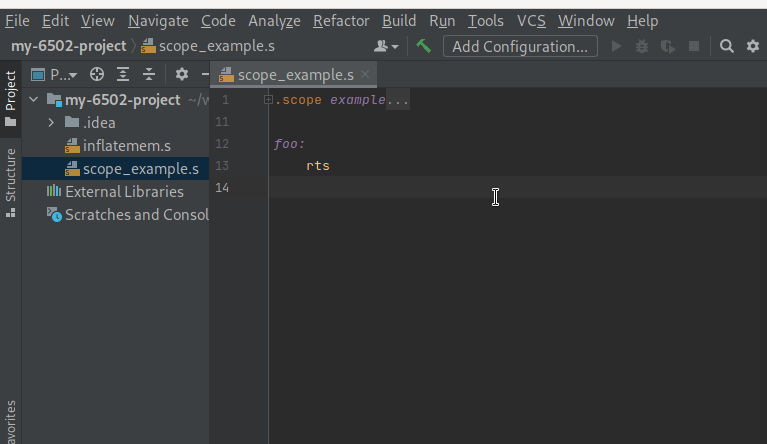The height and width of the screenshot is (444, 767).
Task: Click Collapse All in Project panel
Action: pyautogui.click(x=149, y=74)
